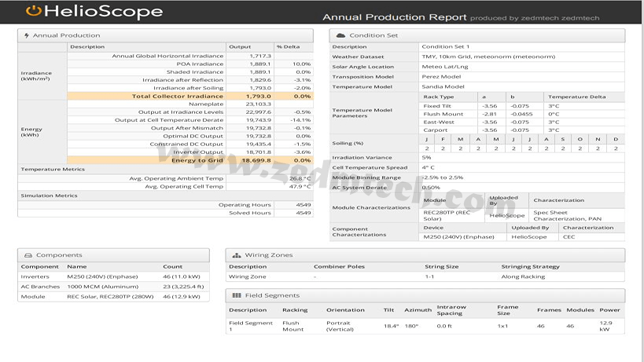Click the Field Segments grid icon
Viewport: 644px width, 362px height.
[x=237, y=295]
